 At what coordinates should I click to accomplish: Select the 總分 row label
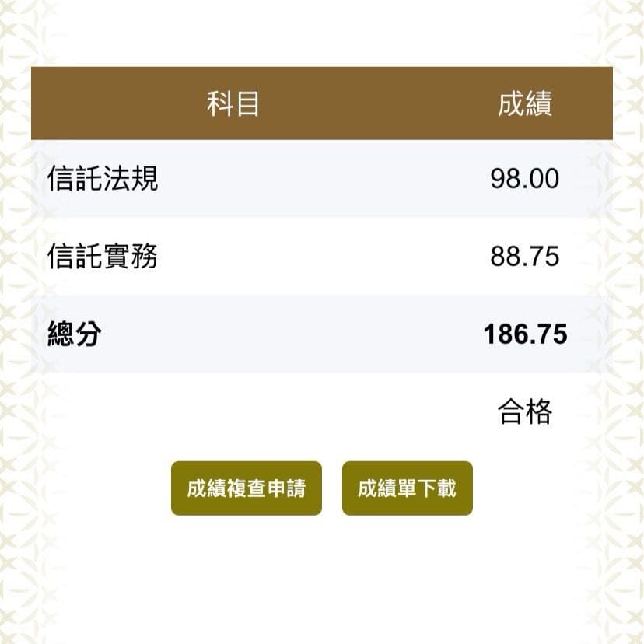coord(72,334)
